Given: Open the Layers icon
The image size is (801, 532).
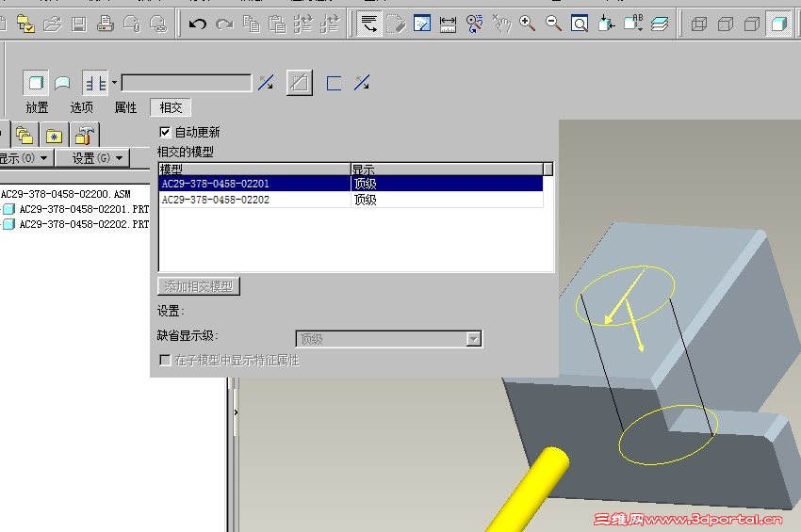Looking at the screenshot, I should 660,24.
